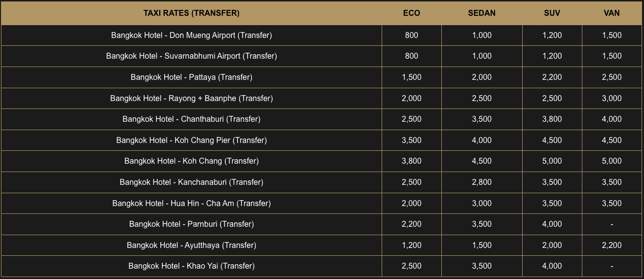Open Bangkok Hotel - Suvarnabhumi Airport transfer
The height and width of the screenshot is (279, 644).
coord(191,56)
